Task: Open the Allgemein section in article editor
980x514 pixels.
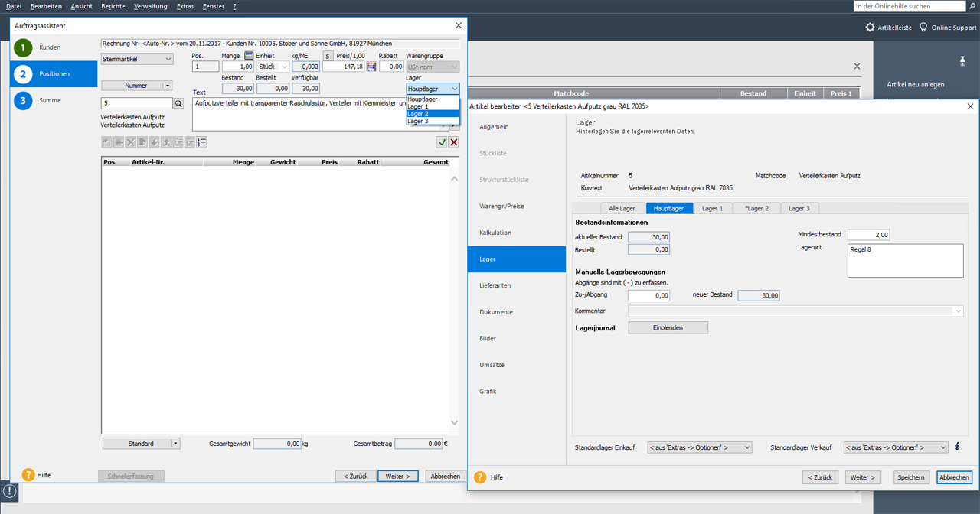Action: click(x=517, y=126)
